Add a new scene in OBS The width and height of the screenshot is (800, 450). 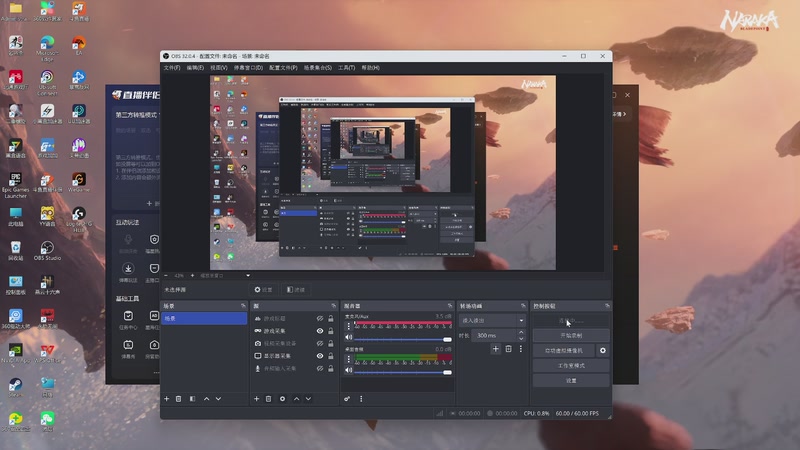[166, 398]
